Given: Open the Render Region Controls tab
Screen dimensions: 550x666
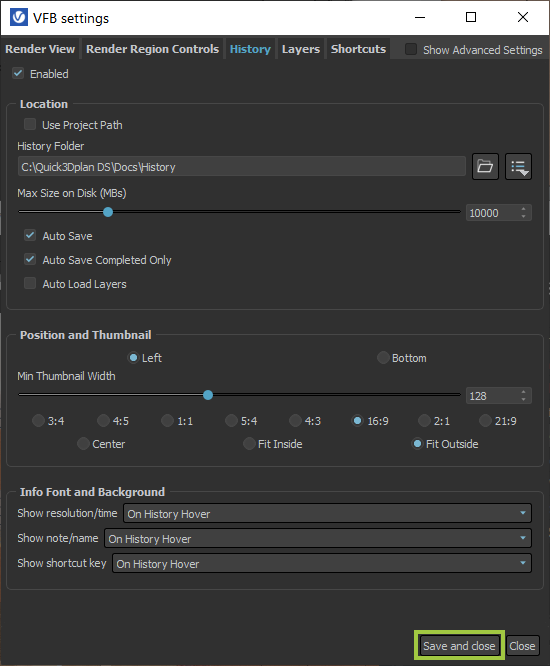Looking at the screenshot, I should pyautogui.click(x=152, y=49).
